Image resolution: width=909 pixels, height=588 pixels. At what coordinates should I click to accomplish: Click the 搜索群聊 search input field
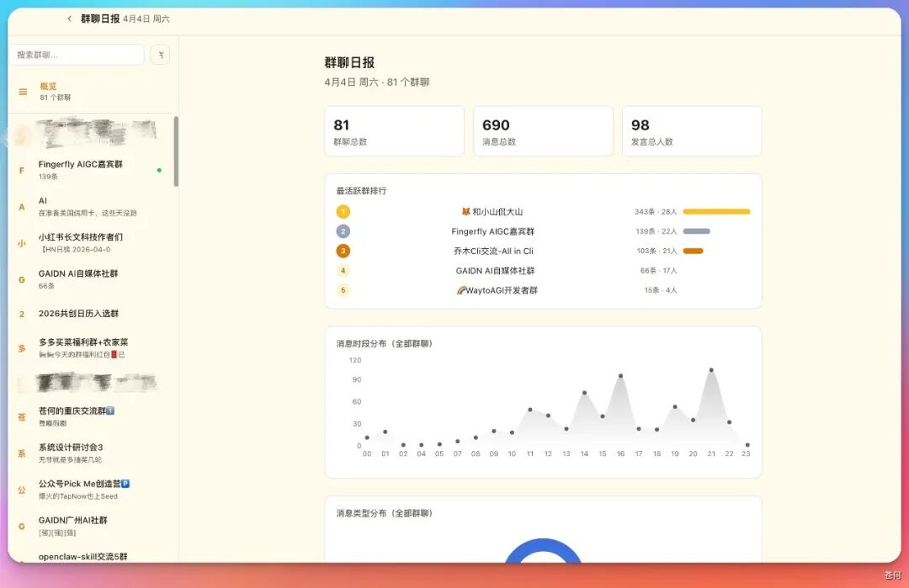coord(76,54)
